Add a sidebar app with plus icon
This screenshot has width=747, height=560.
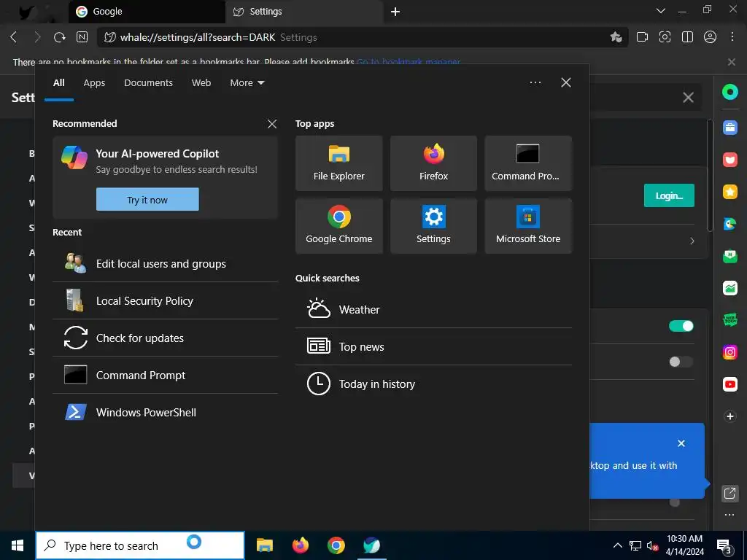pos(729,416)
